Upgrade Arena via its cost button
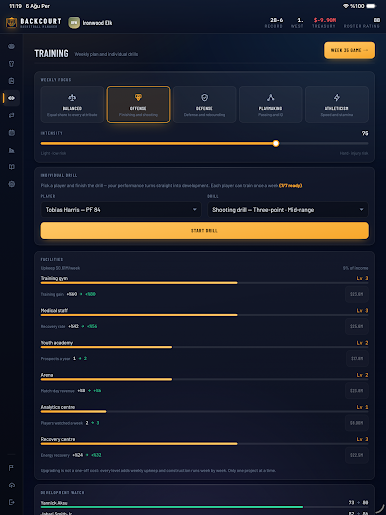This screenshot has width=386, height=515. click(x=357, y=391)
